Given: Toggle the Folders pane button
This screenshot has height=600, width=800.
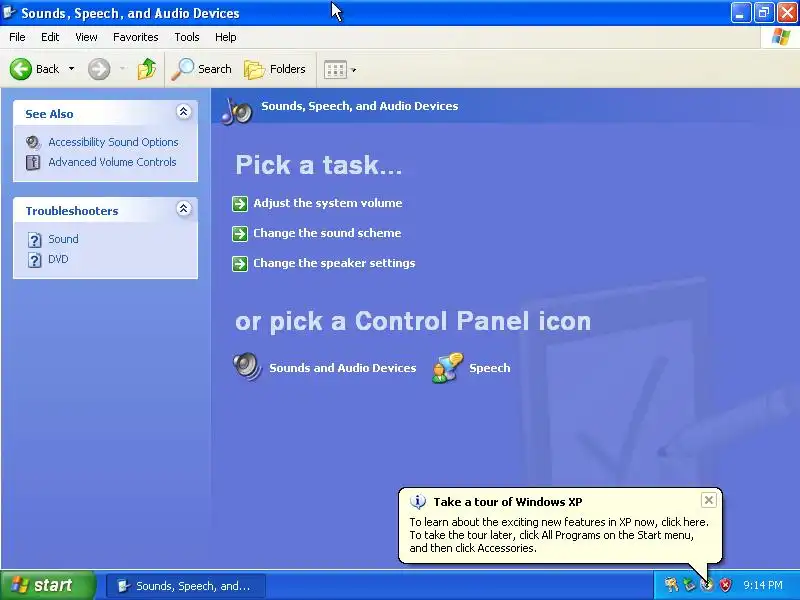Looking at the screenshot, I should click(x=275, y=69).
